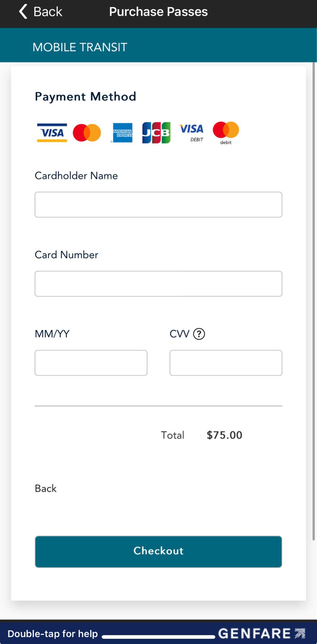Tap the Genfare logo emblem

click(x=300, y=633)
